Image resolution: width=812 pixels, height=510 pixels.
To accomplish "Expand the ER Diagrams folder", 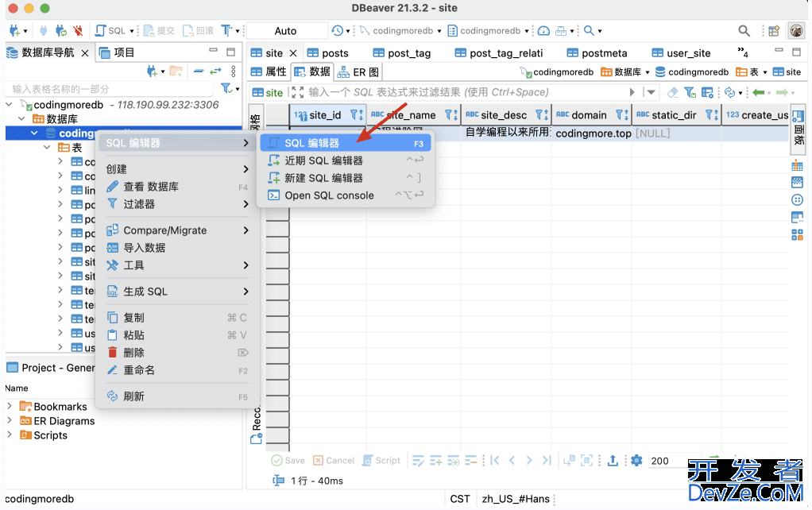I will (10, 420).
